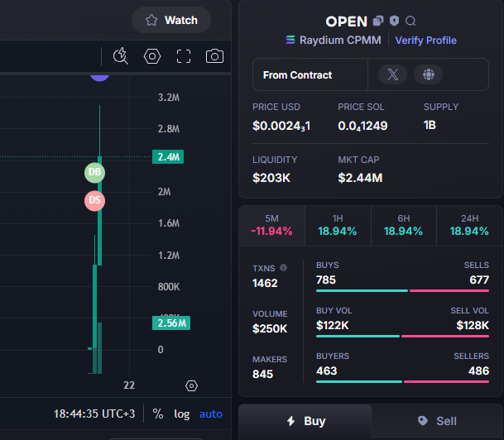The height and width of the screenshot is (440, 504).
Task: Toggle auto scale on chart
Action: (x=211, y=414)
